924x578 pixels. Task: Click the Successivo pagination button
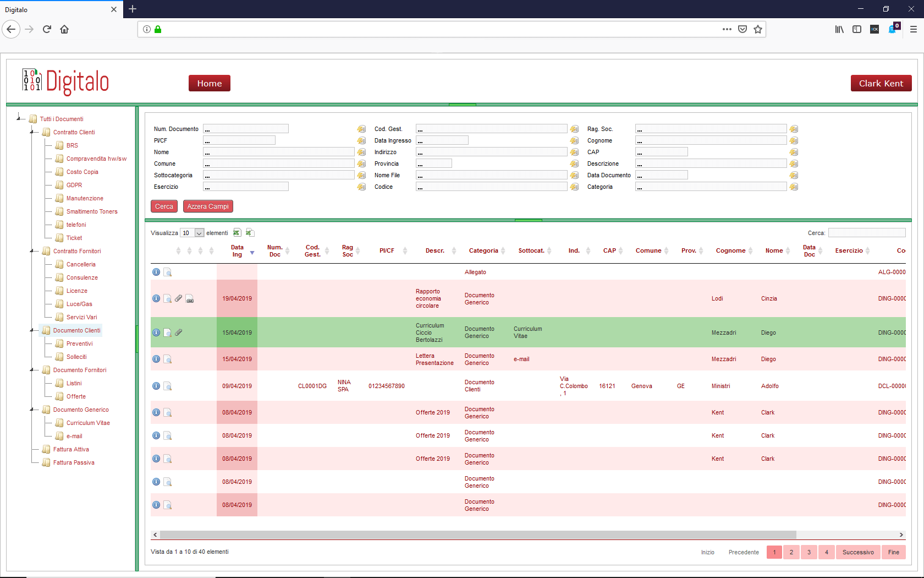858,552
